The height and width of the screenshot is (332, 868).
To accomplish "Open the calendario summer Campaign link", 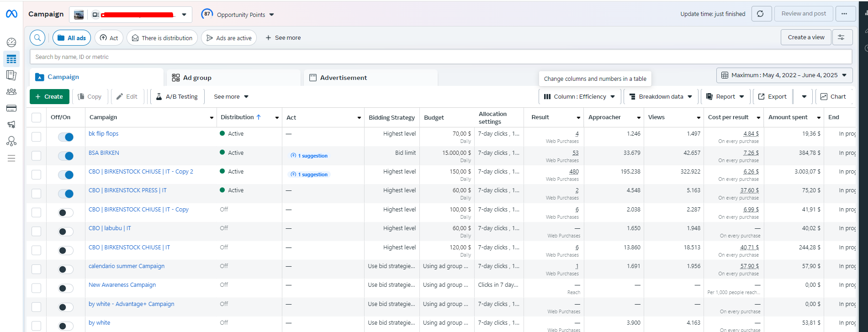I will point(127,266).
